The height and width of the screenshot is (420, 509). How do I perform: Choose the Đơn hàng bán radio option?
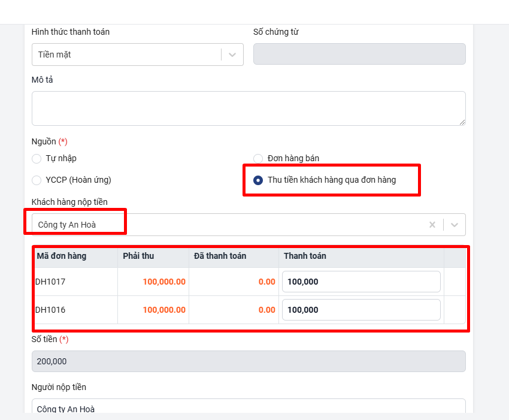[258, 159]
